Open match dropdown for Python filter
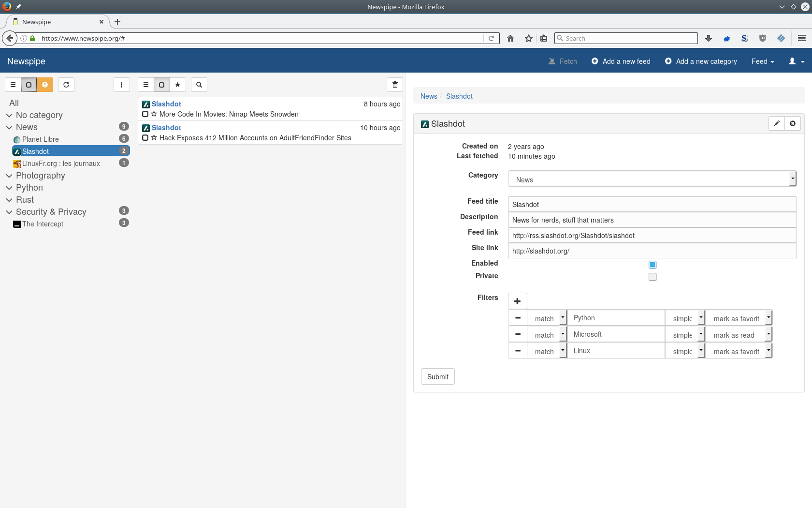Viewport: 812px width, 508px height. pos(547,318)
